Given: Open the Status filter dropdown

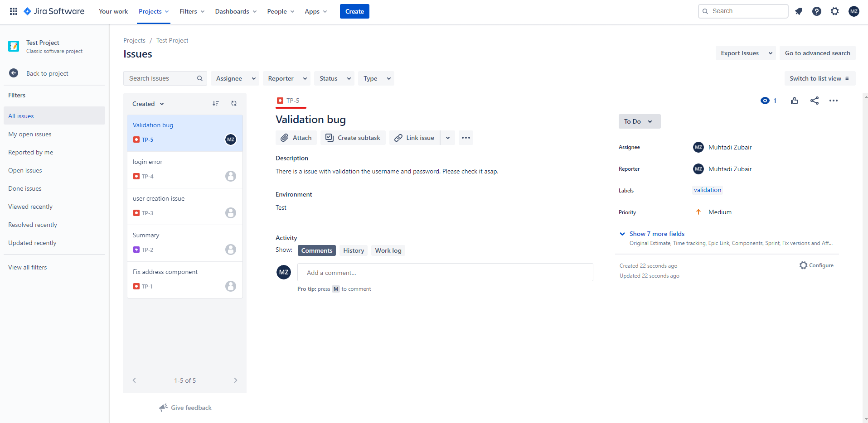Looking at the screenshot, I should (334, 78).
